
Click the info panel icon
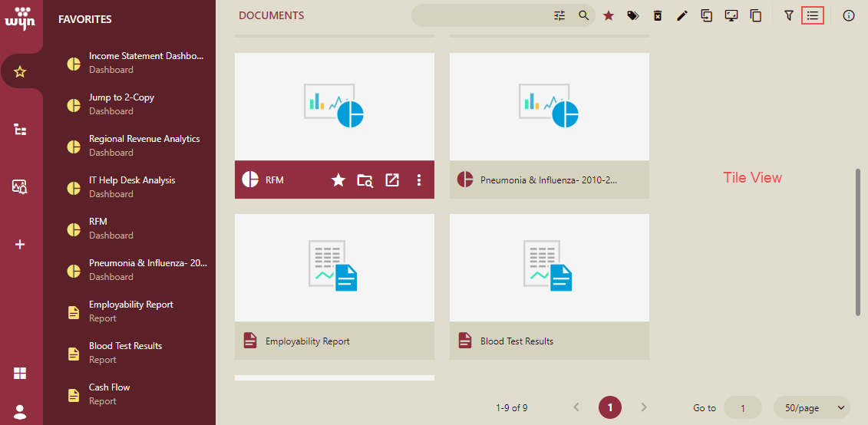click(849, 15)
